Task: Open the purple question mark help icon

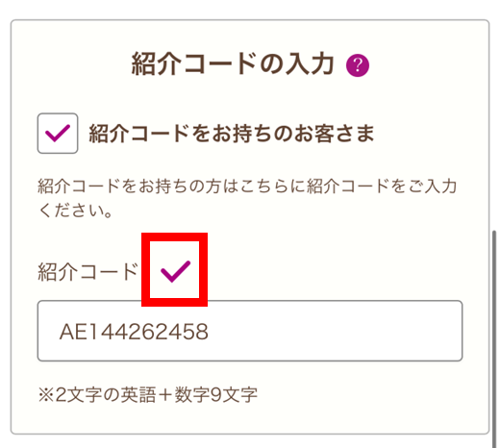Action: 358,65
